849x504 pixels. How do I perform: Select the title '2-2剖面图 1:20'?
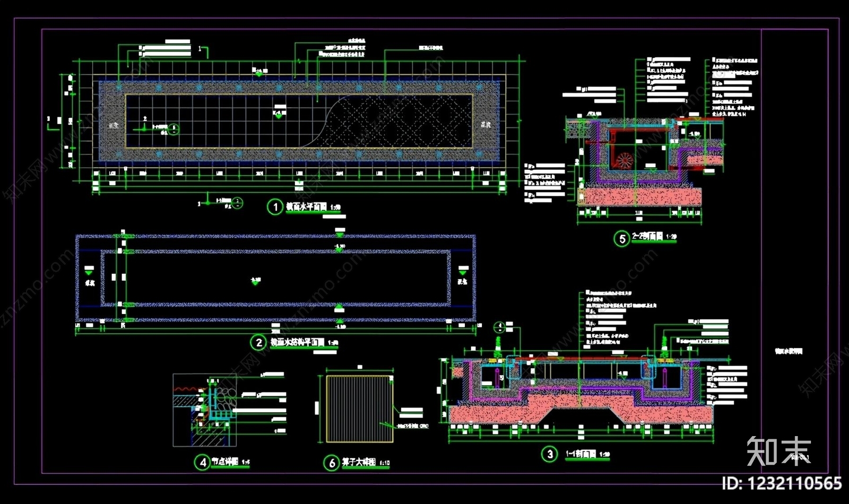point(654,237)
